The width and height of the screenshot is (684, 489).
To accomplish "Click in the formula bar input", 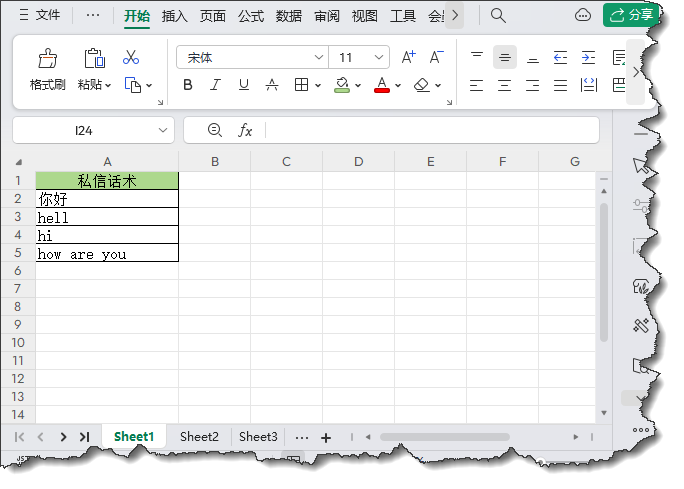I will coord(432,130).
